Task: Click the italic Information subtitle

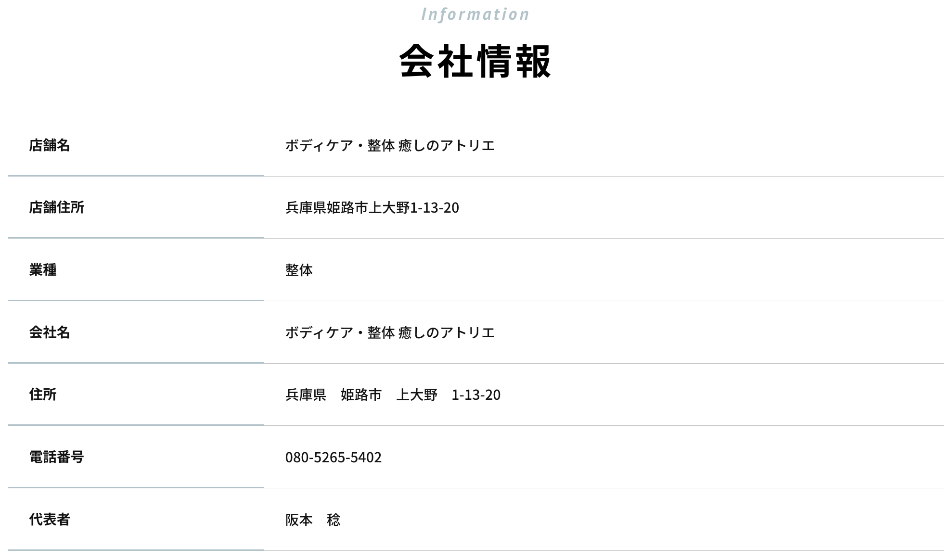Action: pos(475,14)
